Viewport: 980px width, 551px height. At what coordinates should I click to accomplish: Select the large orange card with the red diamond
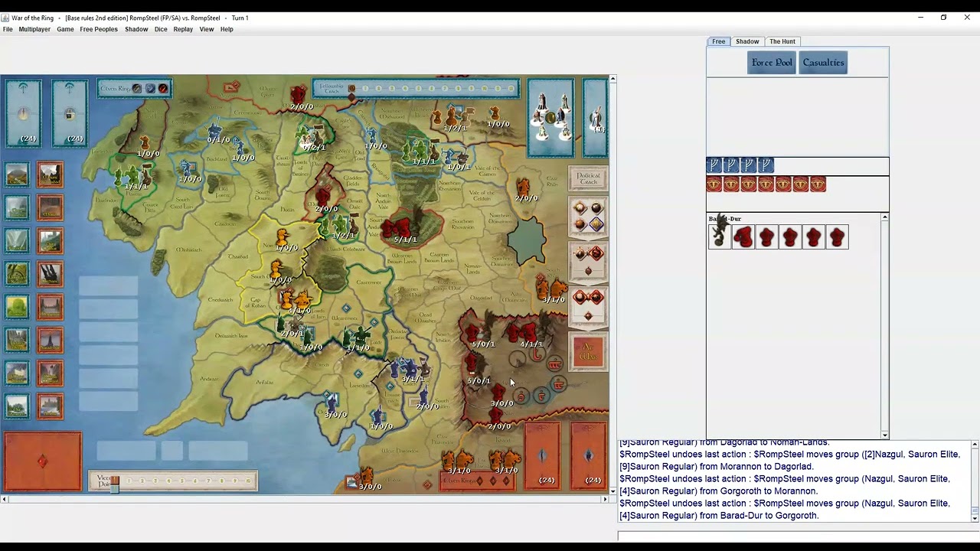coord(42,461)
